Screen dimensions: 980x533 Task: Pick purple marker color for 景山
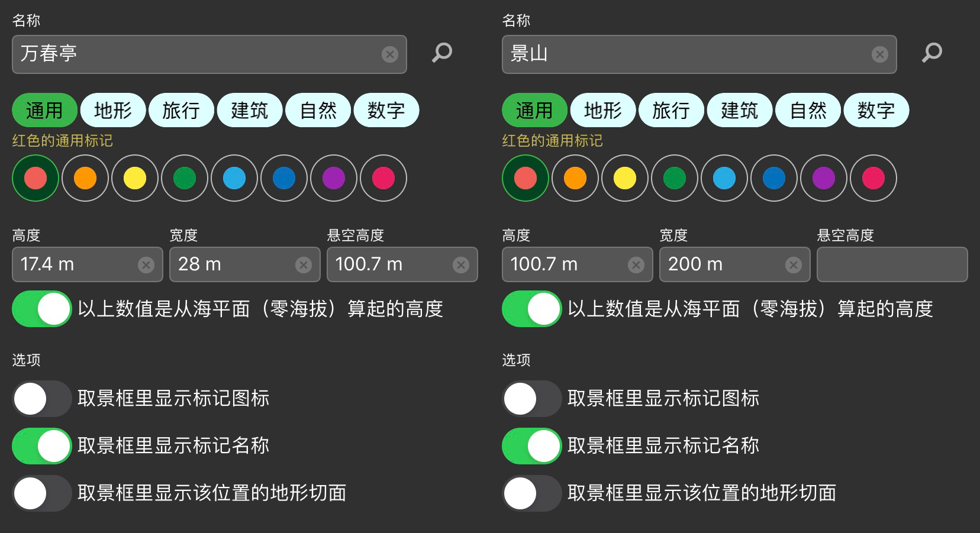coord(824,178)
